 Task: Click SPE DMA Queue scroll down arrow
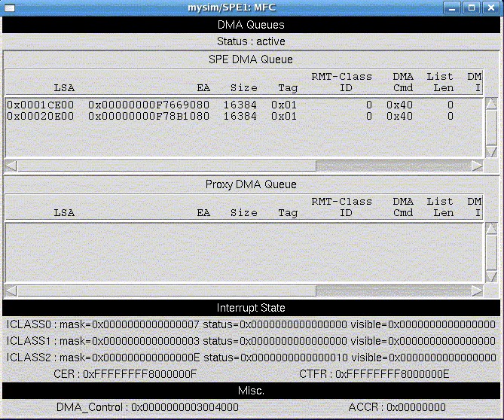pos(491,151)
